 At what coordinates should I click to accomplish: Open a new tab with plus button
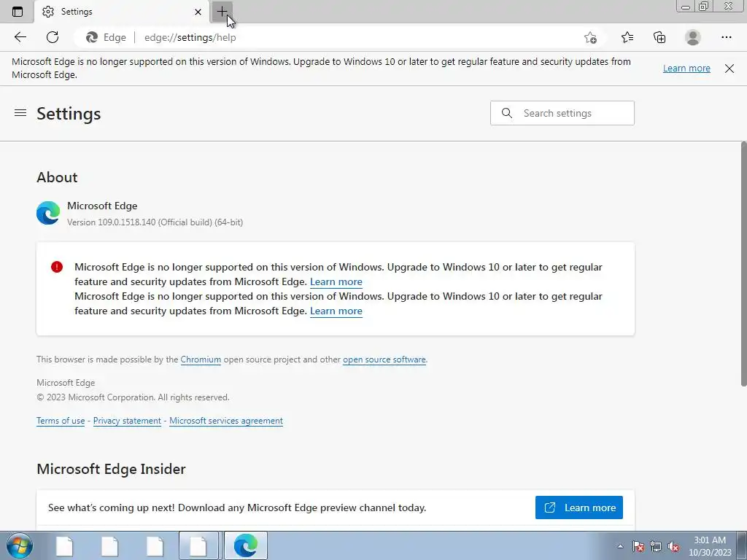(x=222, y=12)
